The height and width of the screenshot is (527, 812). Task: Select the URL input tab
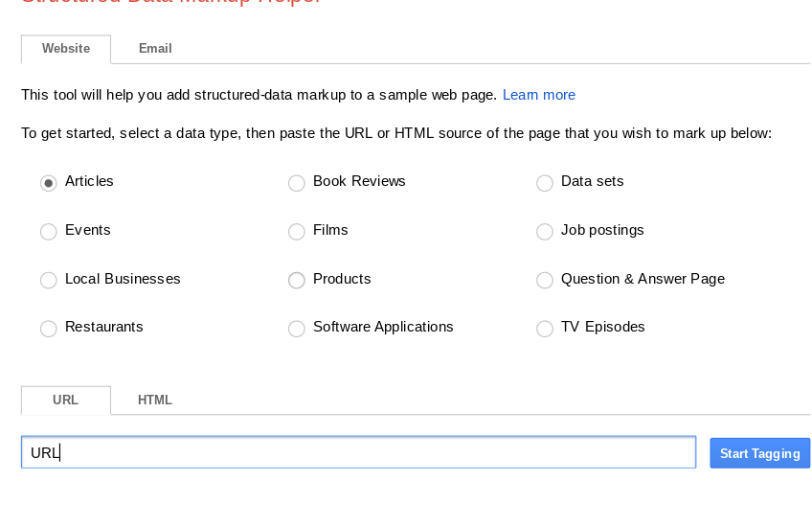66,401
